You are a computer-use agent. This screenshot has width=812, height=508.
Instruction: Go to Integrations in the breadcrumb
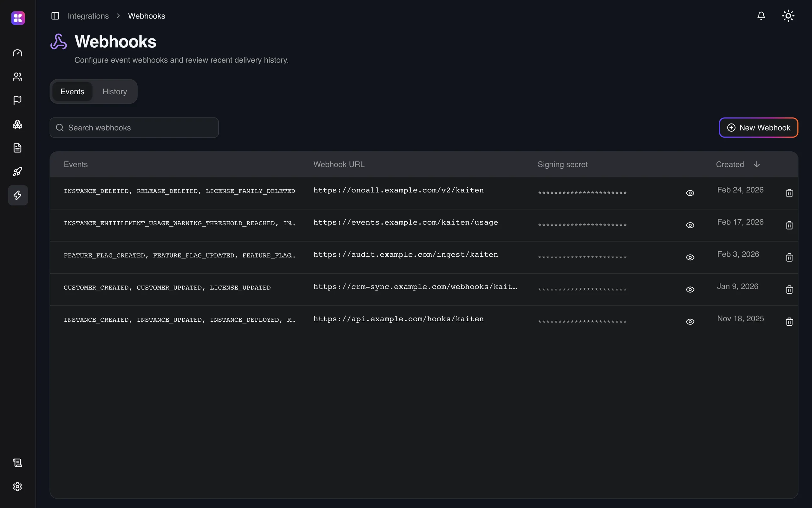coord(88,16)
